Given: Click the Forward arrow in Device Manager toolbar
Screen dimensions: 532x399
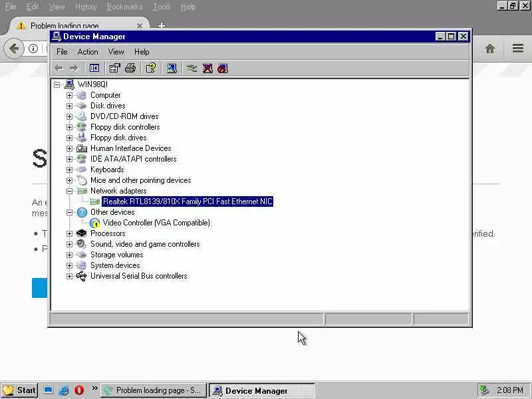Looking at the screenshot, I should pyautogui.click(x=74, y=68).
